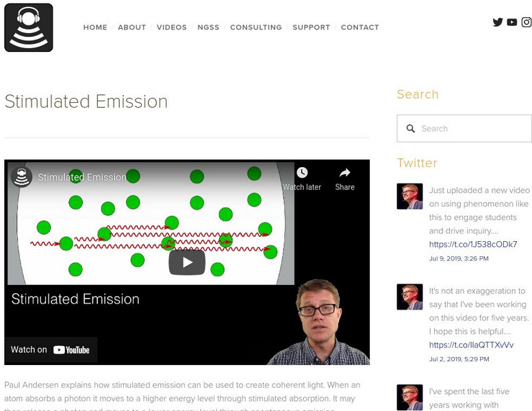This screenshot has width=532, height=411.
Task: Open the t.co/1J538cODk7 tweet link
Action: tap(473, 245)
